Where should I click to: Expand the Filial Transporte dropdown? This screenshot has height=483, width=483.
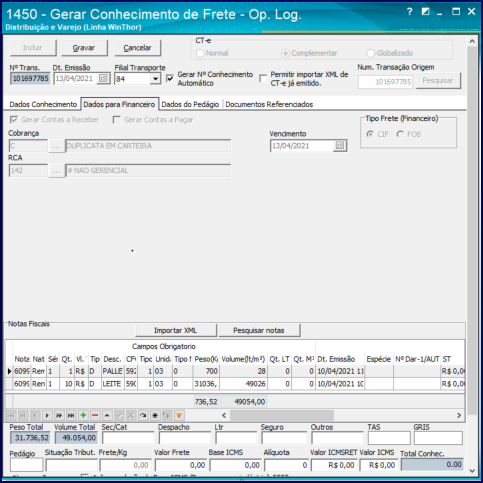coord(155,79)
